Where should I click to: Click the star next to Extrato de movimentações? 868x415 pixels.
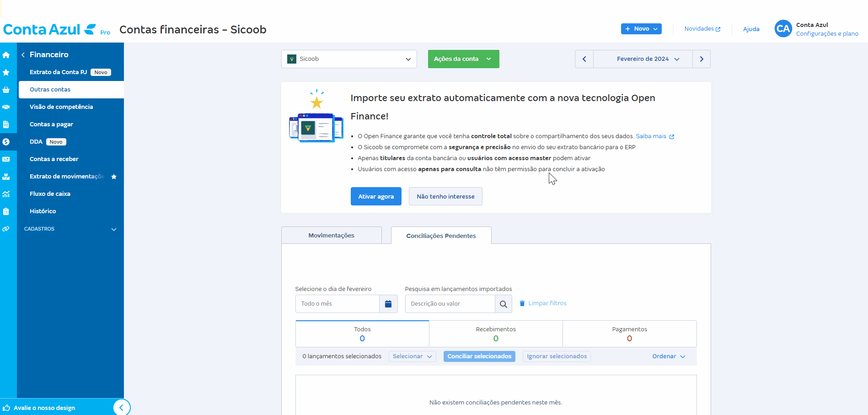pyautogui.click(x=114, y=177)
